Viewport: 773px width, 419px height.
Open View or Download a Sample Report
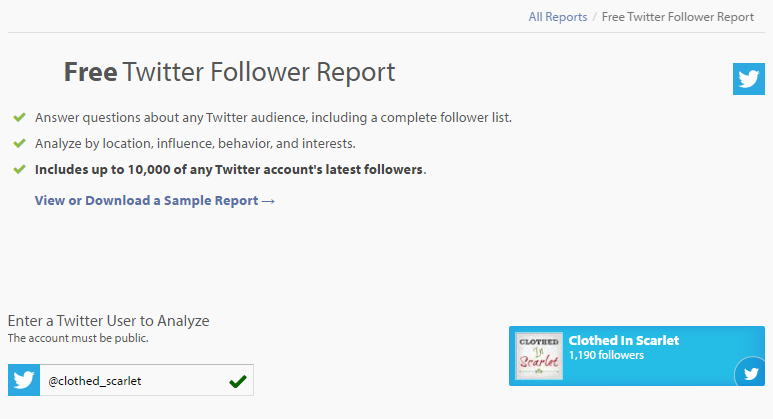click(x=155, y=201)
